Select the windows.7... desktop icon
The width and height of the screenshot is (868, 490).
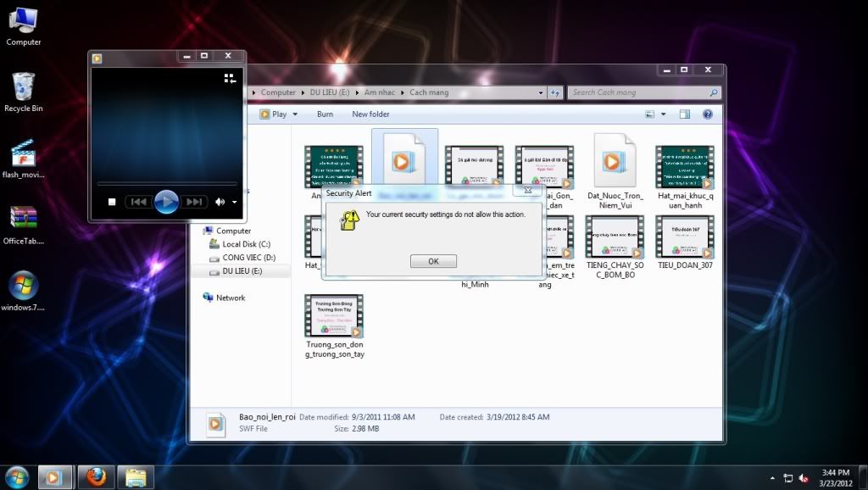(23, 292)
